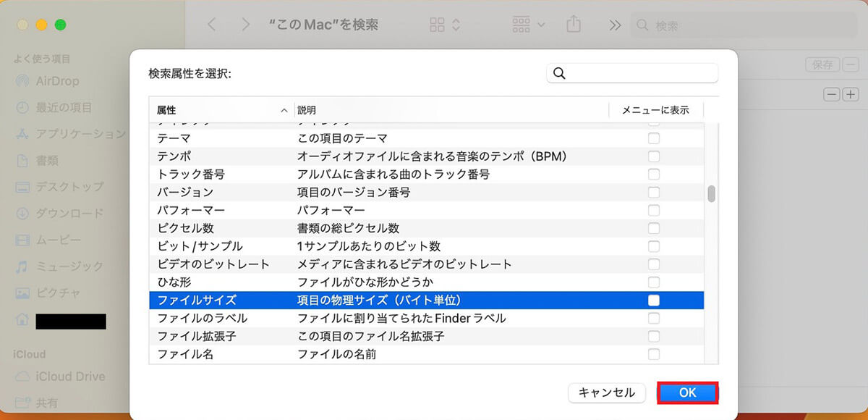Click the attribute list scrollbar thumb
868x420 pixels.
click(711, 194)
